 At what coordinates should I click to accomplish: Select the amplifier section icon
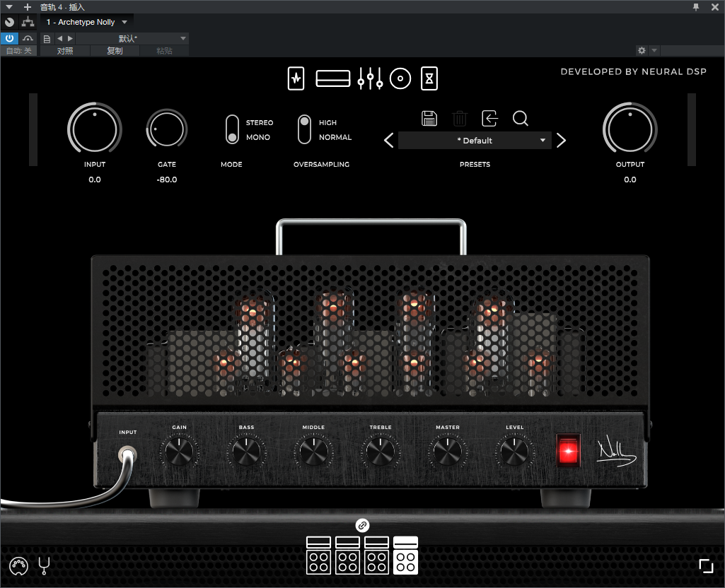333,78
